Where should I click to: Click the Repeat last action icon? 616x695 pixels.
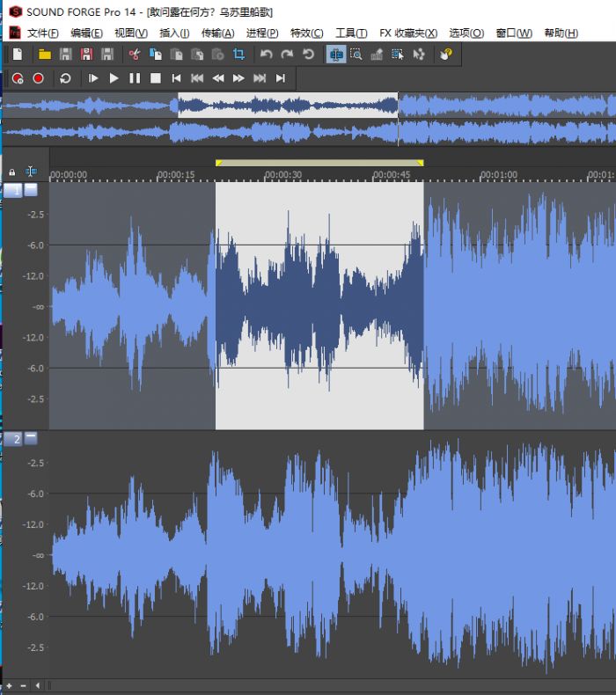click(x=308, y=55)
